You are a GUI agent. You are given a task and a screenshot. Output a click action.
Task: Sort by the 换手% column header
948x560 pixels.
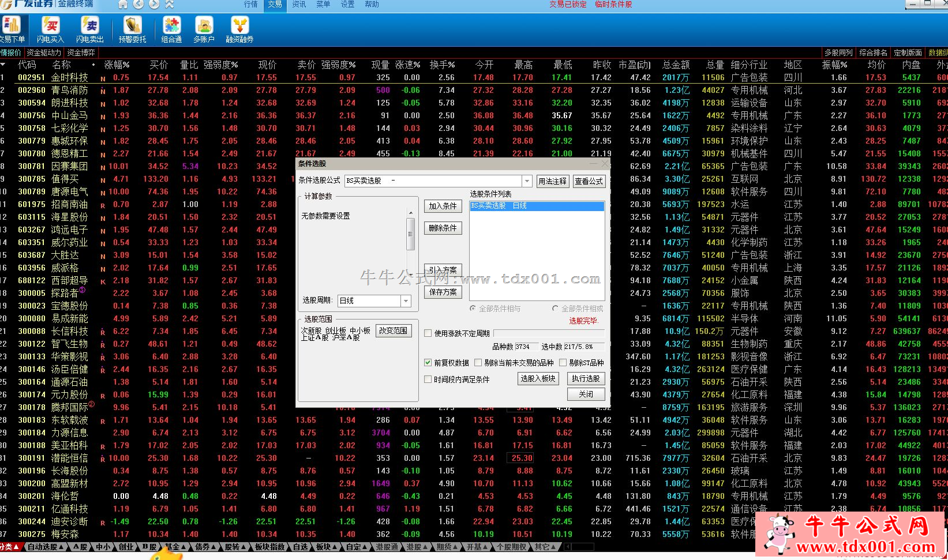click(442, 65)
